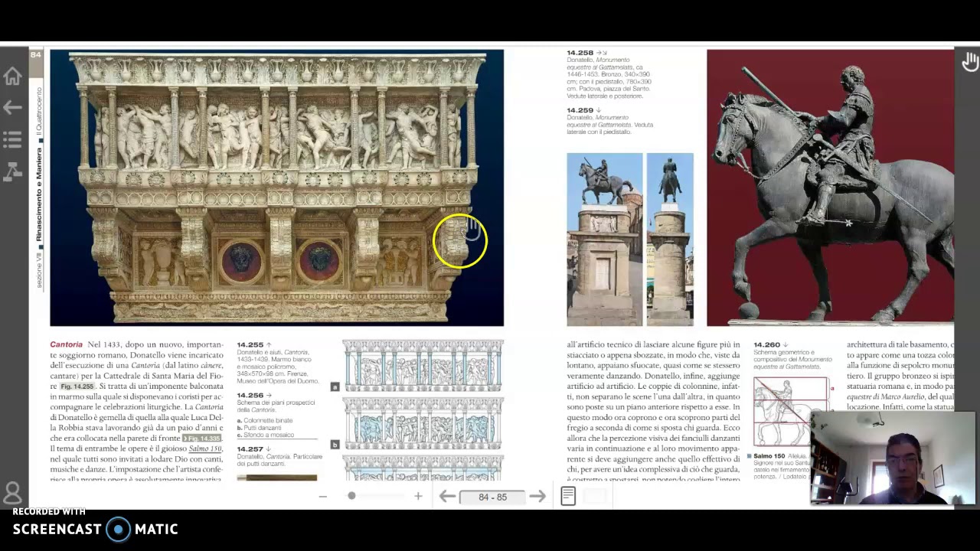Click the zoom slider handle
The width and height of the screenshot is (980, 551).
pos(351,496)
